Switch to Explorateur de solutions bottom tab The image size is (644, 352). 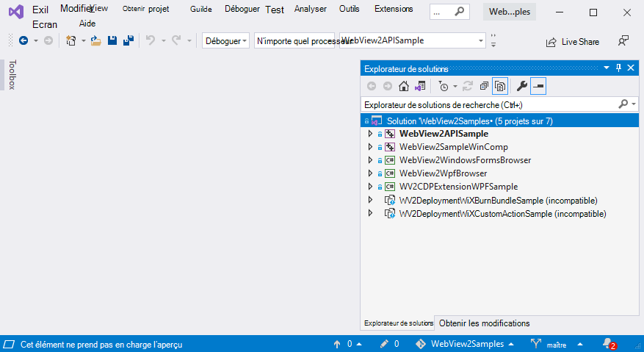(398, 323)
